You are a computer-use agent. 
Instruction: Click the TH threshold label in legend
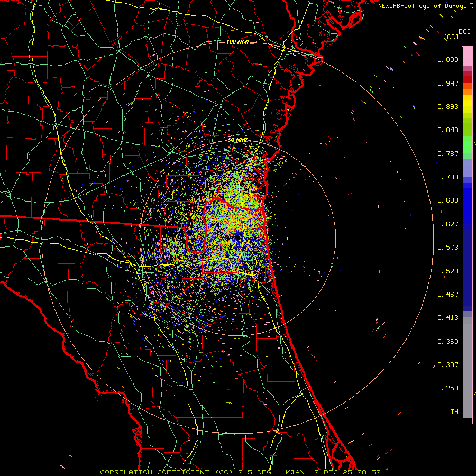pyautogui.click(x=454, y=412)
